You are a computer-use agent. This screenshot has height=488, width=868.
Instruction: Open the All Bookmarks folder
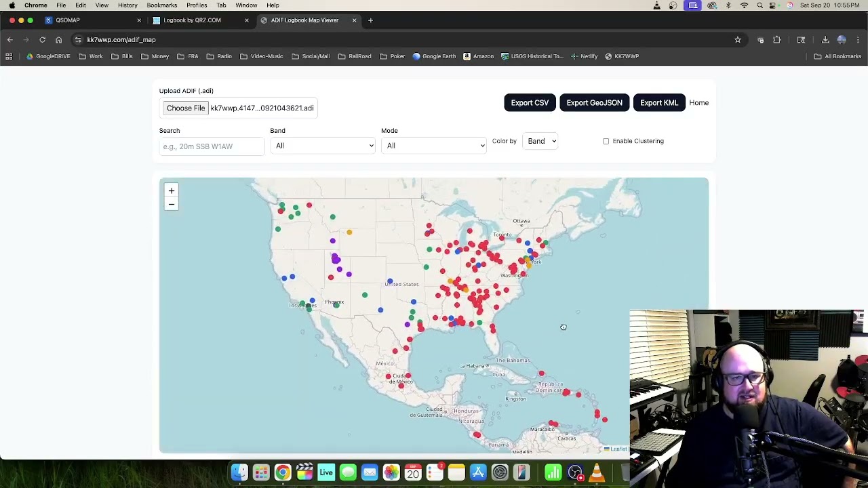tap(837, 56)
